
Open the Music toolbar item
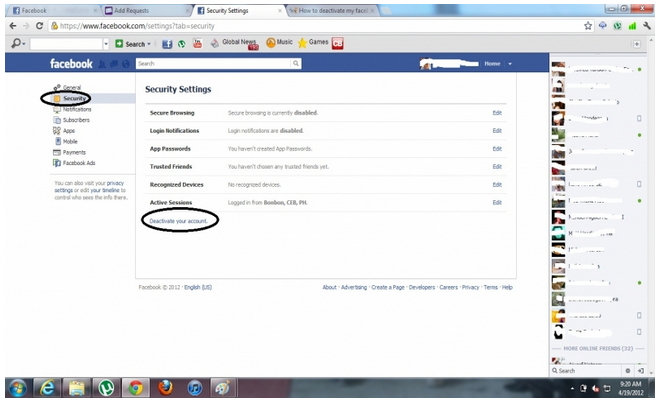point(279,42)
